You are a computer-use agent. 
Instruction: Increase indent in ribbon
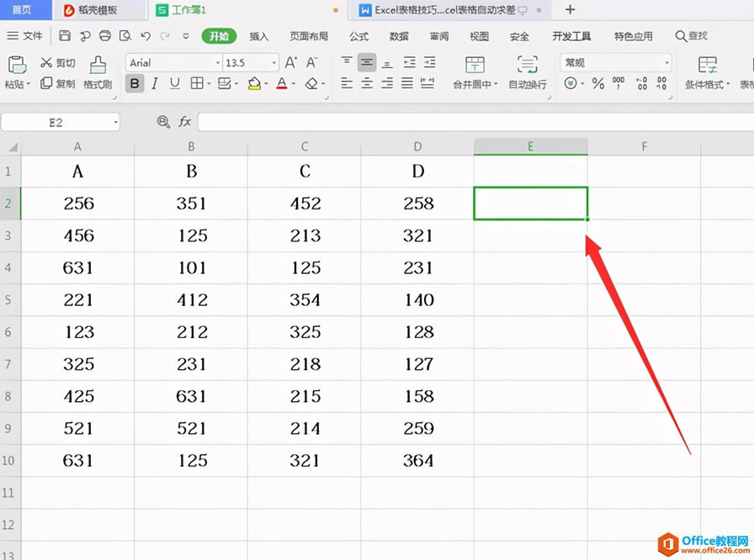pos(429,62)
